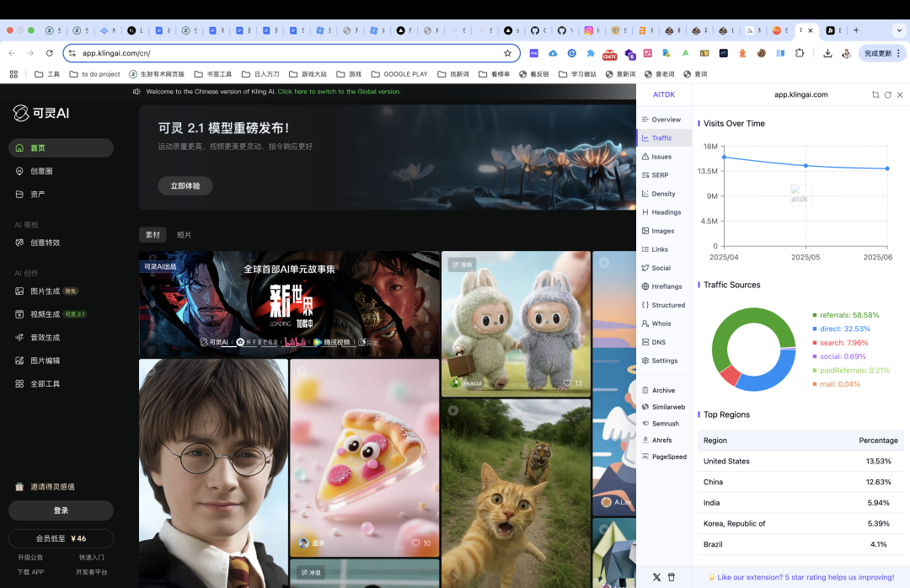910x588 pixels.
Task: Click the AITDK pop-out window icon
Action: tap(875, 94)
